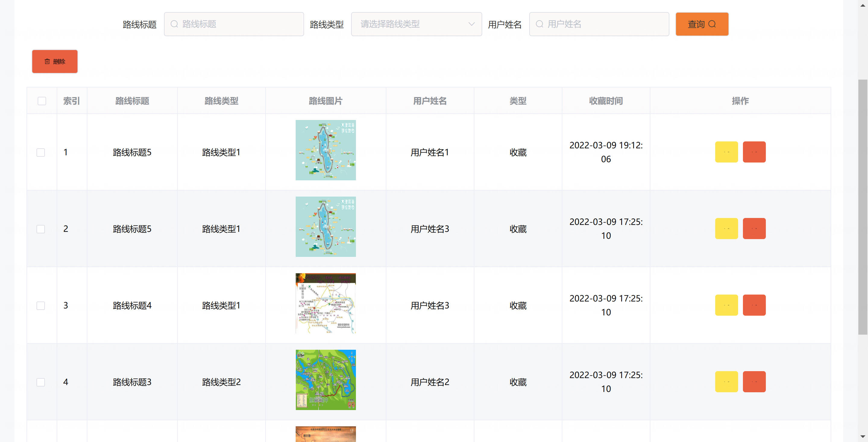This screenshot has height=442, width=868.
Task: Click the trash icon in 删除 button
Action: click(47, 62)
